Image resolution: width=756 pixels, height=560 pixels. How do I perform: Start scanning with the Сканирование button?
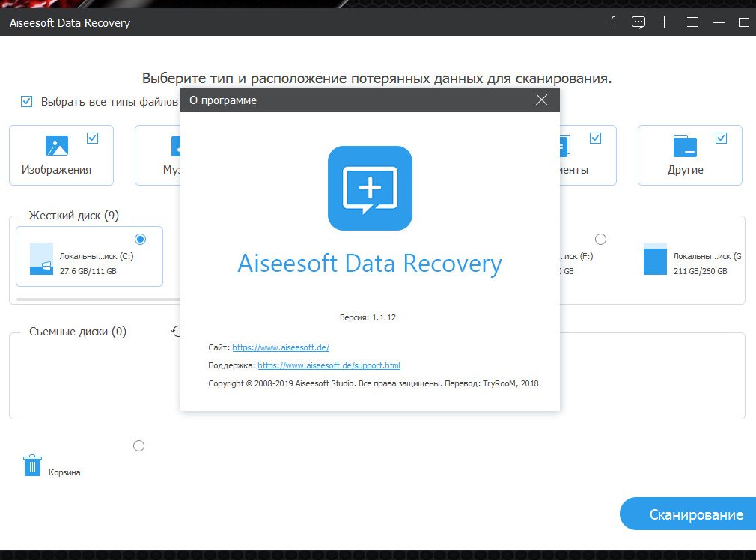(x=688, y=514)
